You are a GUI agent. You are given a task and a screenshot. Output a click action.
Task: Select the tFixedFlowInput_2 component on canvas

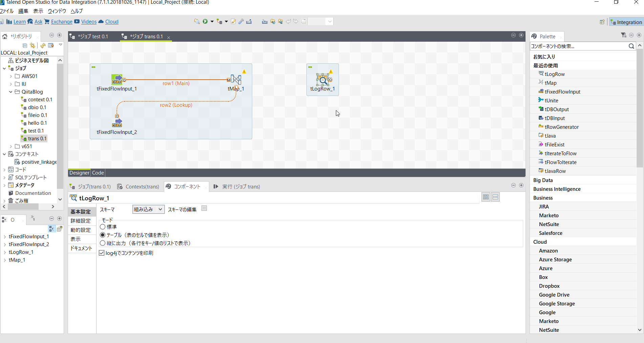(117, 123)
